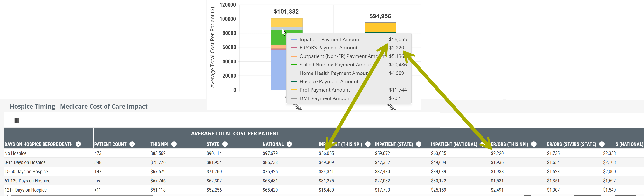Click info icon beside National column header
The width and height of the screenshot is (644, 196).
(289, 144)
